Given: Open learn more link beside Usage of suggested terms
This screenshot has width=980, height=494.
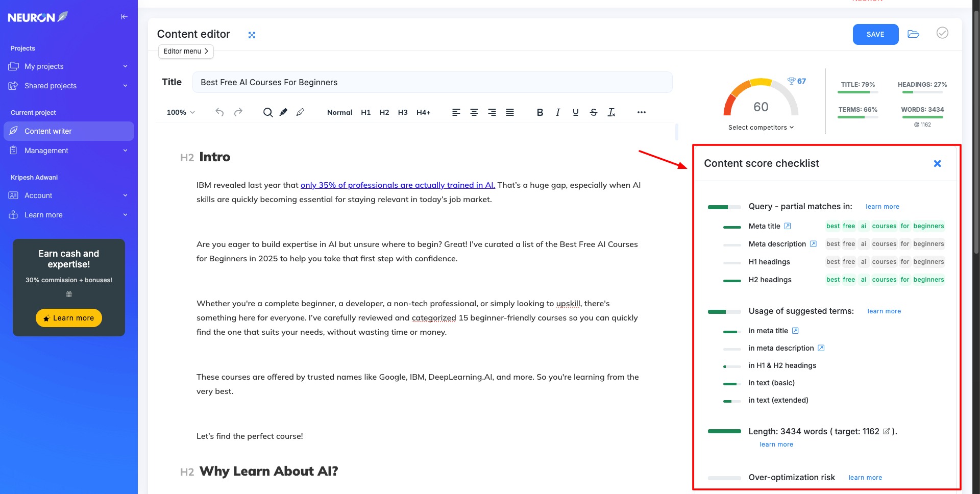Looking at the screenshot, I should pyautogui.click(x=884, y=311).
